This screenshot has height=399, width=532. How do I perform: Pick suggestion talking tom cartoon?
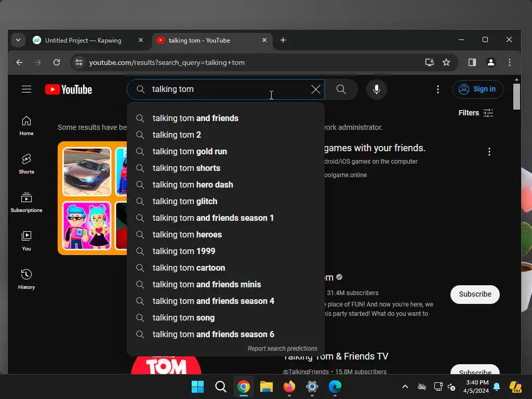(x=225, y=268)
